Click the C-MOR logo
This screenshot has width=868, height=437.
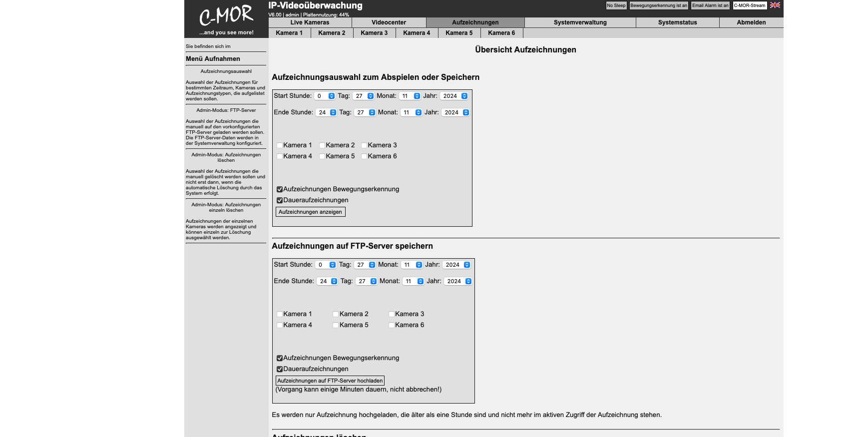pyautogui.click(x=226, y=19)
